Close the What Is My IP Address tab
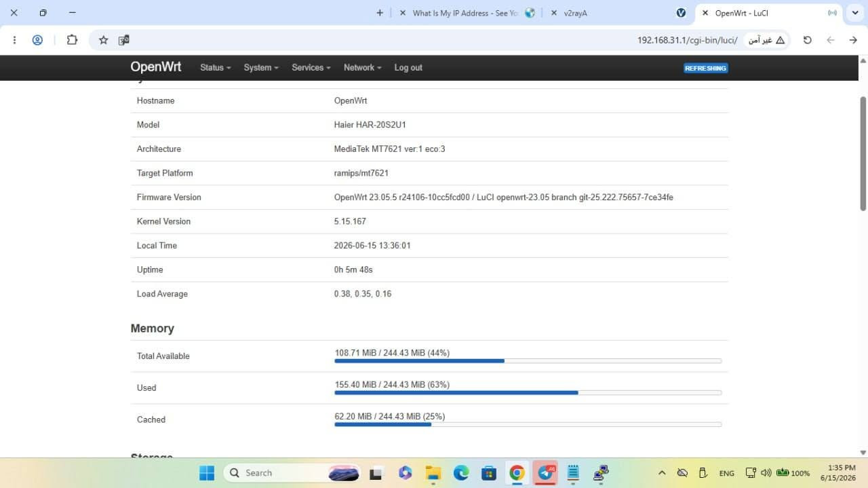 (403, 13)
